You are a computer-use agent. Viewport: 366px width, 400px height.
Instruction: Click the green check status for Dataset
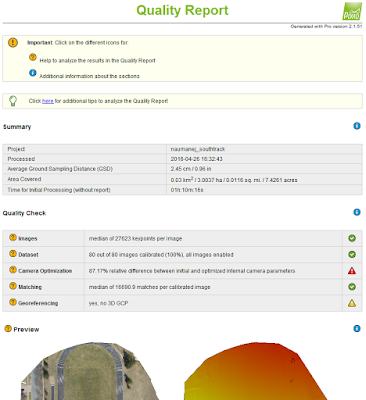coord(352,255)
